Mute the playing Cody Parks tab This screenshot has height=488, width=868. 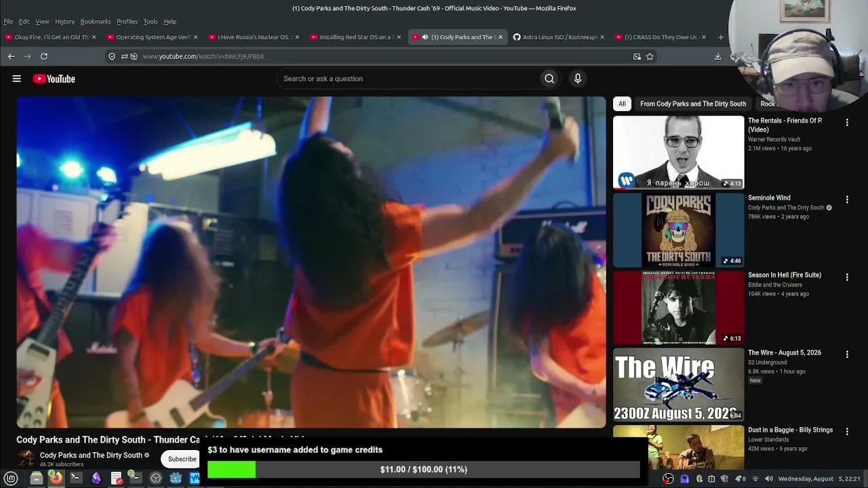tap(425, 37)
